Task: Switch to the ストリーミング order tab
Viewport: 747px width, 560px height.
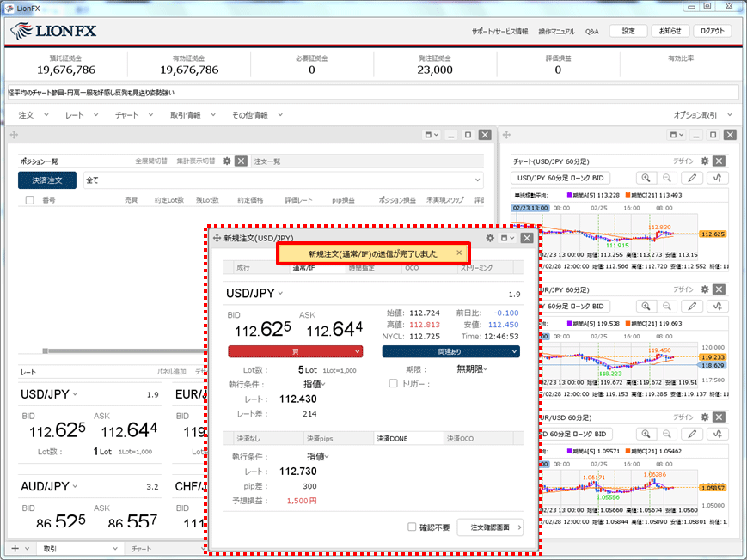Action: (486, 268)
